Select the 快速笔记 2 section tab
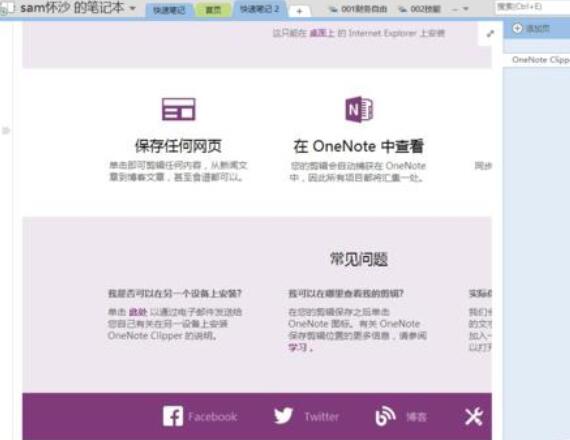Image resolution: width=570 pixels, height=440 pixels. coord(260,9)
